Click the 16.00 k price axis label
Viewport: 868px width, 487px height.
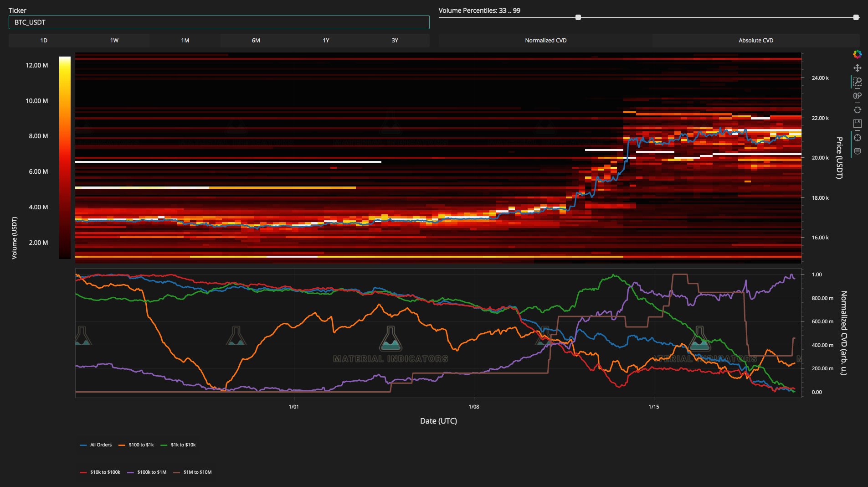pos(820,238)
